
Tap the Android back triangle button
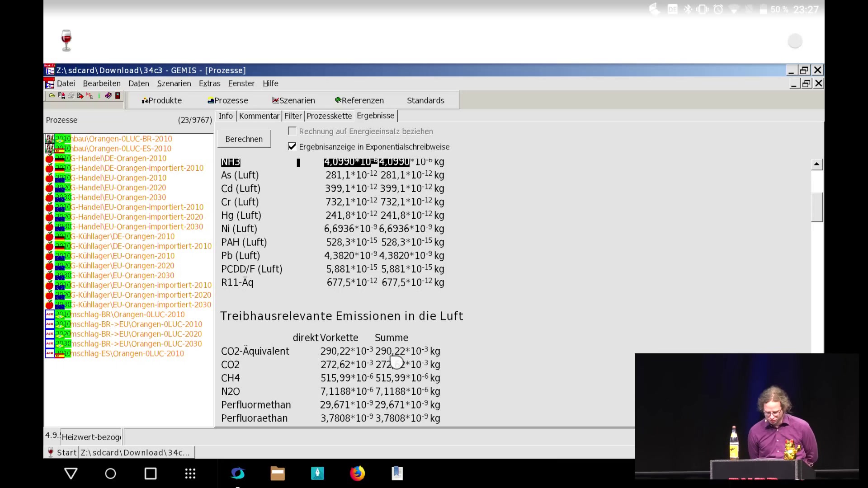pos(71,473)
